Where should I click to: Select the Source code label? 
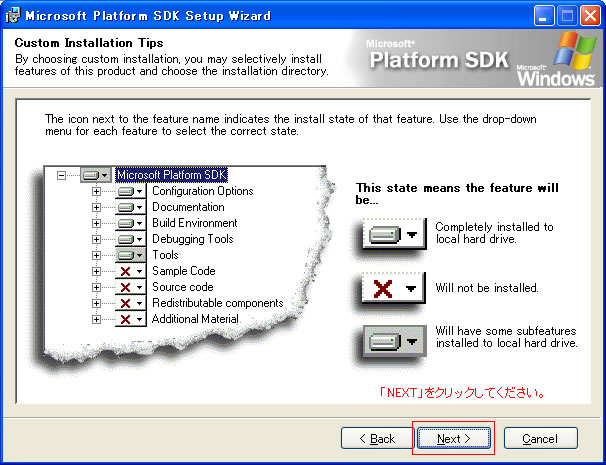183,287
